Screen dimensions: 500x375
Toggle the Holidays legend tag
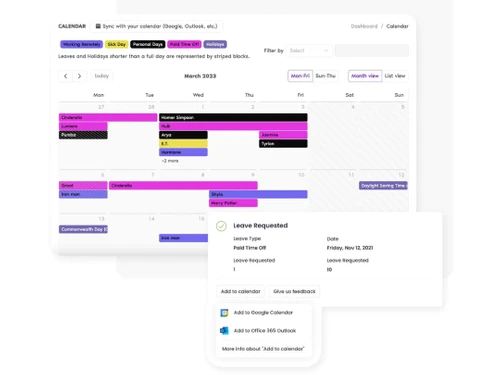[215, 44]
